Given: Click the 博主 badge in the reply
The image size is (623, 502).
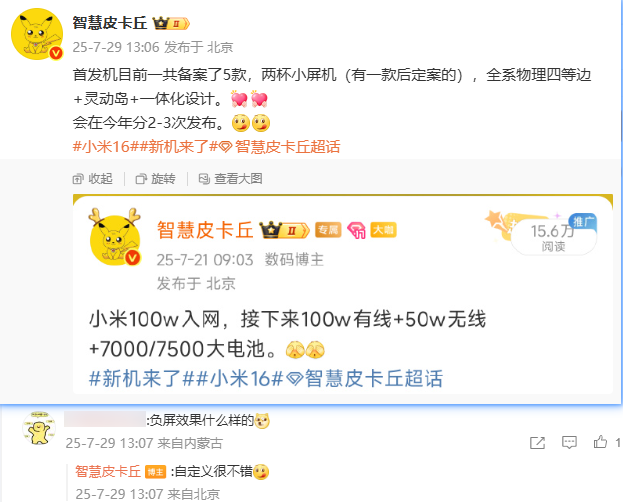Looking at the screenshot, I should tap(155, 472).
